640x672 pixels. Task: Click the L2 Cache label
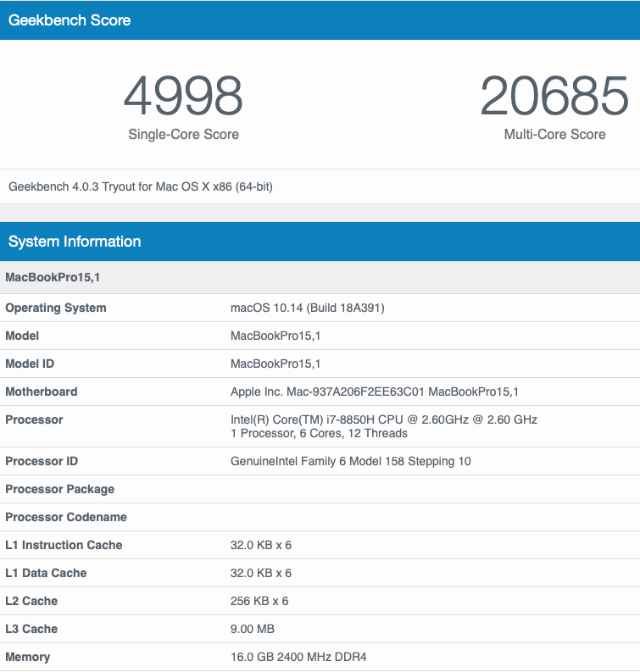(31, 601)
